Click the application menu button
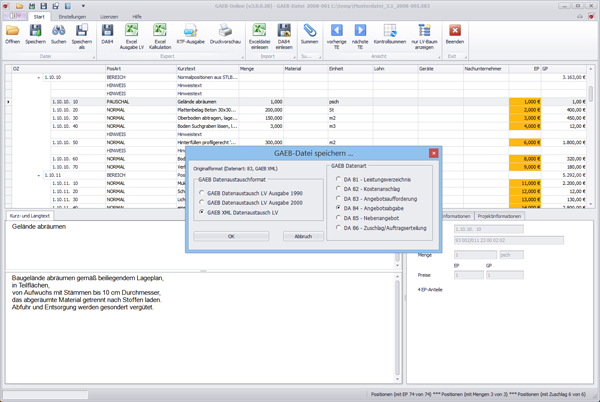The height and width of the screenshot is (402, 600). click(x=15, y=16)
